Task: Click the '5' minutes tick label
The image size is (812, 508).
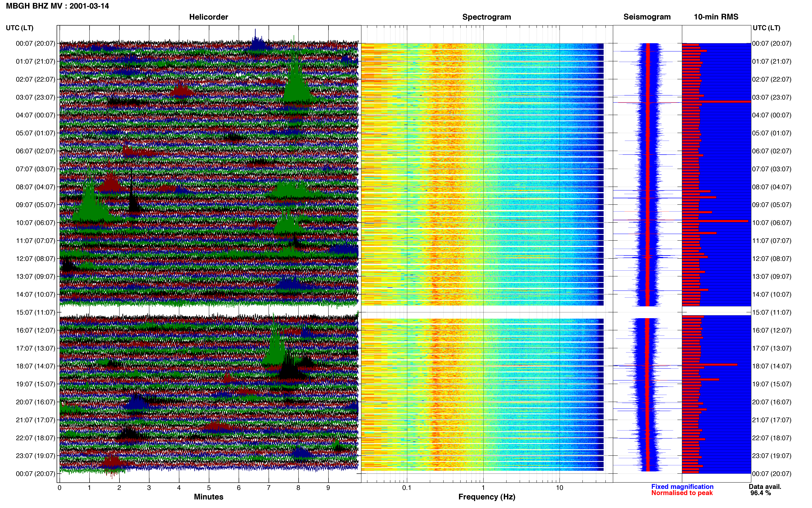Action: click(x=209, y=488)
